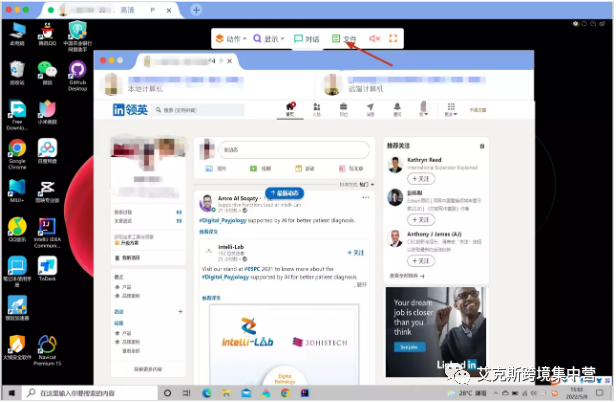The image size is (616, 402).
Task: Open the feed sort order dropdown
Action: pos(357,184)
